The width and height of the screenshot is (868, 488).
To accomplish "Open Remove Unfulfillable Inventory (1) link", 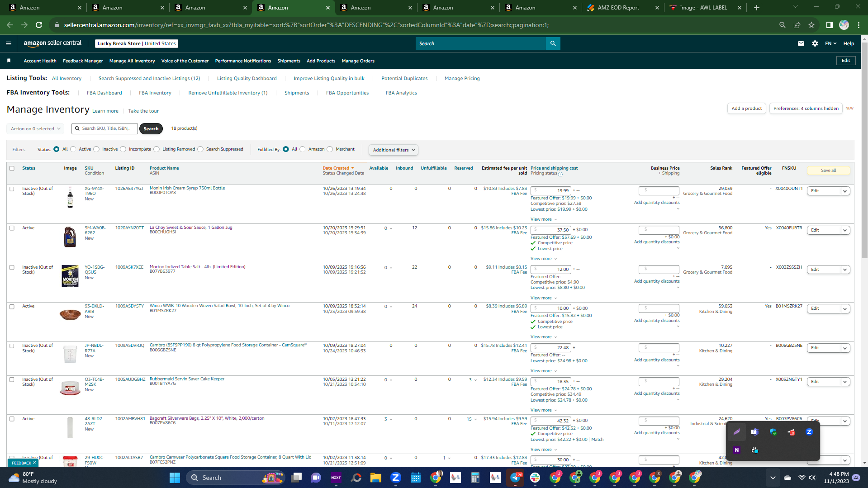I will [228, 93].
